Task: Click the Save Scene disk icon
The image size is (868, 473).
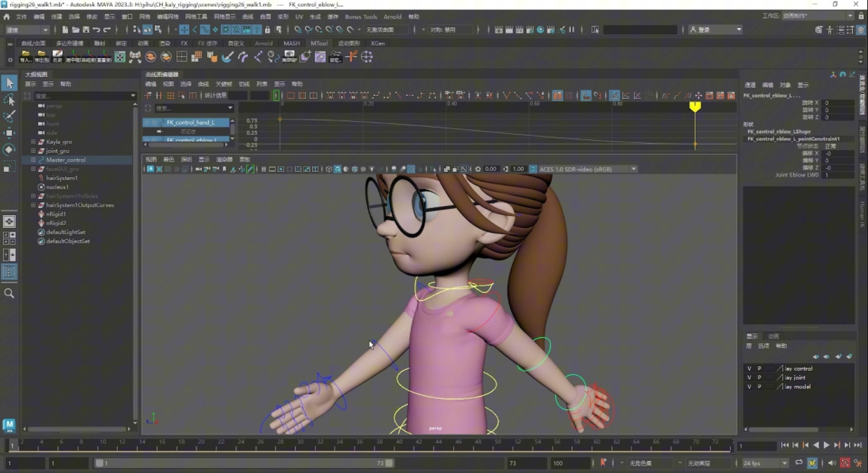Action: [86, 29]
